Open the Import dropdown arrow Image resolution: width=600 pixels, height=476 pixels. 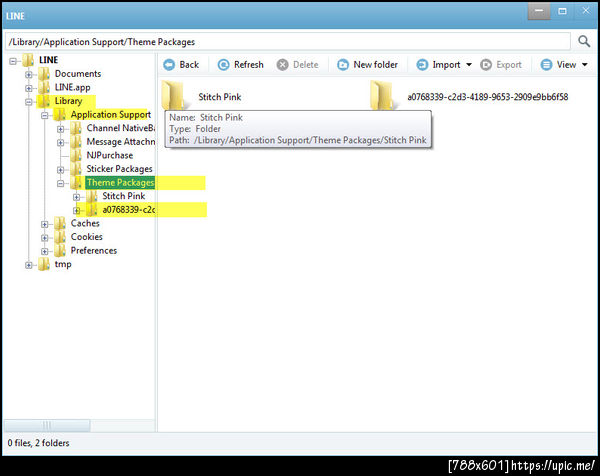tap(469, 65)
